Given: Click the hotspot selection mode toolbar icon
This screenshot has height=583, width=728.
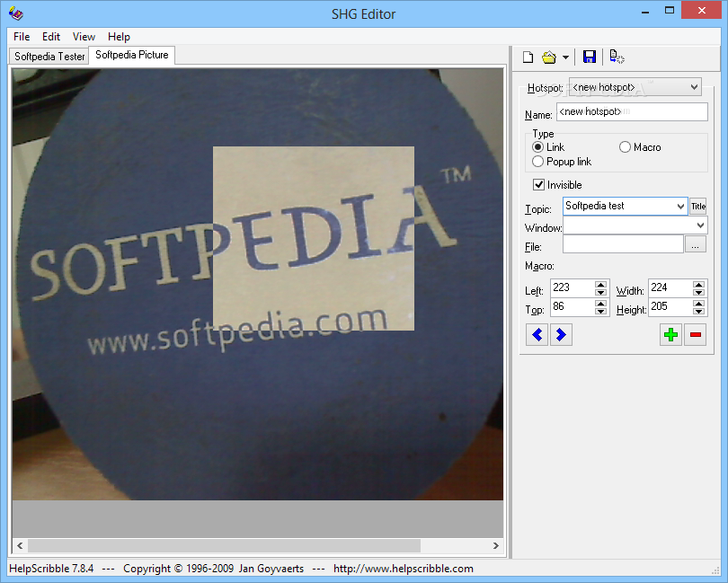Looking at the screenshot, I should tap(617, 57).
